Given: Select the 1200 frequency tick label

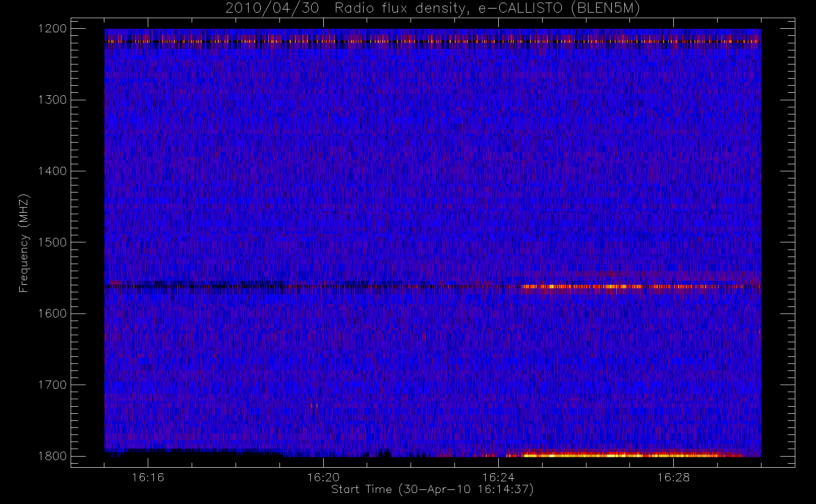Looking at the screenshot, I should pos(52,29).
